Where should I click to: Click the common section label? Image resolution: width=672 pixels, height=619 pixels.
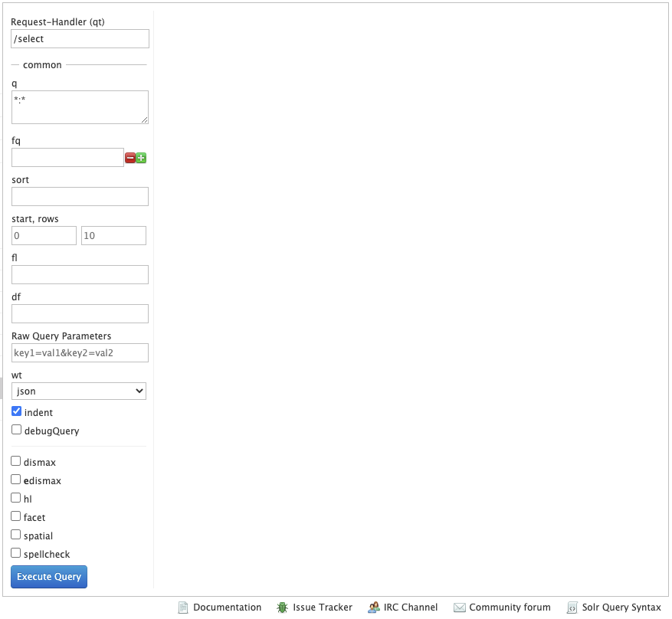(x=42, y=65)
